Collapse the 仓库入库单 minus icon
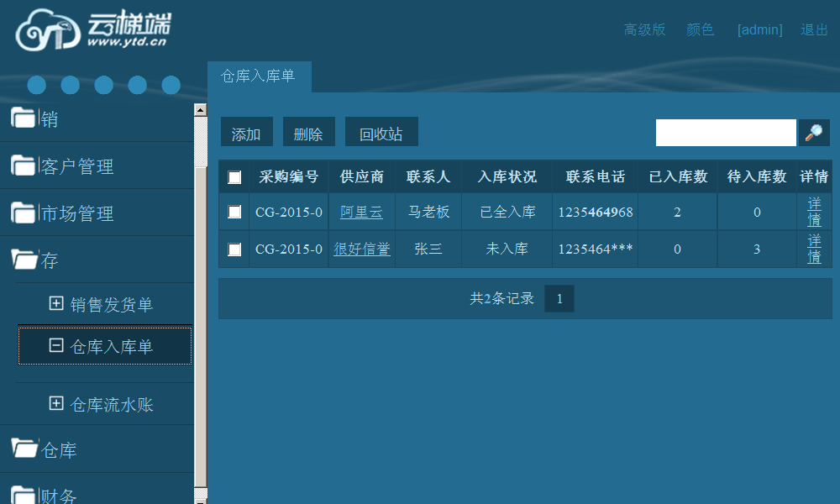 point(56,345)
